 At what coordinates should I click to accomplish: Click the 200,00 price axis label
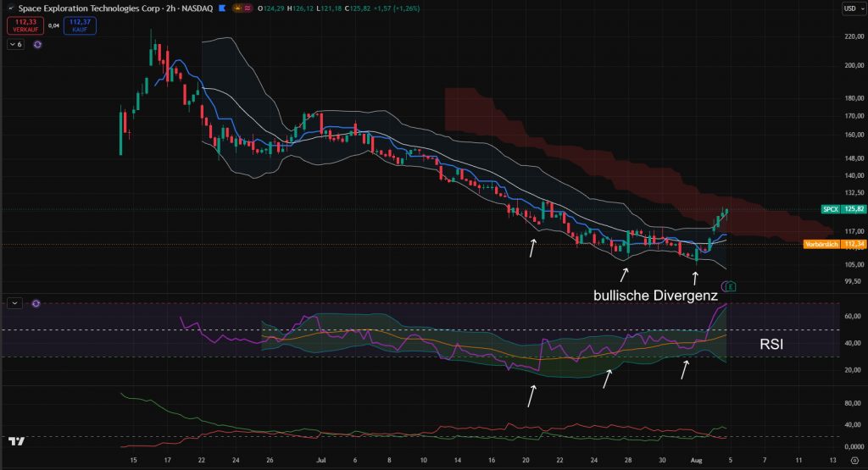pyautogui.click(x=854, y=65)
